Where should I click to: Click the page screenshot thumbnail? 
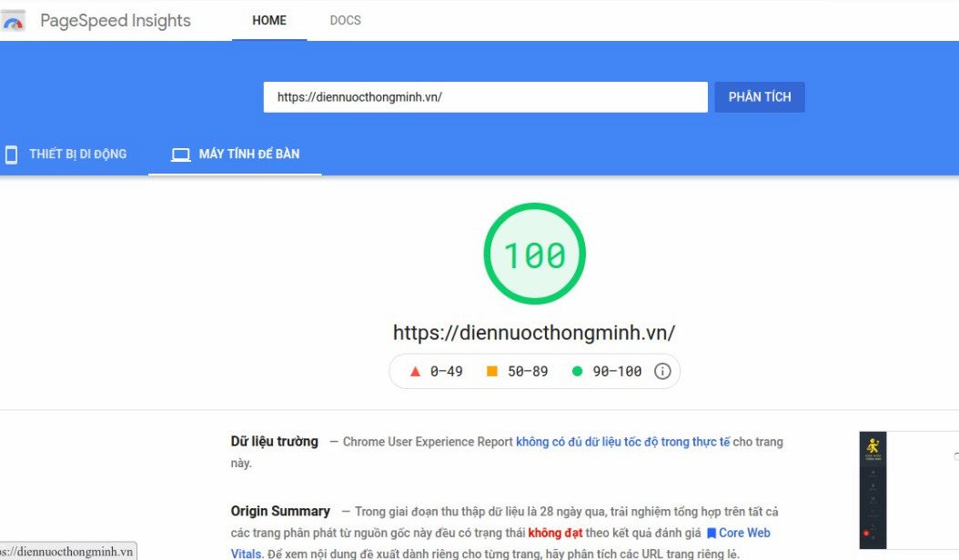909,490
